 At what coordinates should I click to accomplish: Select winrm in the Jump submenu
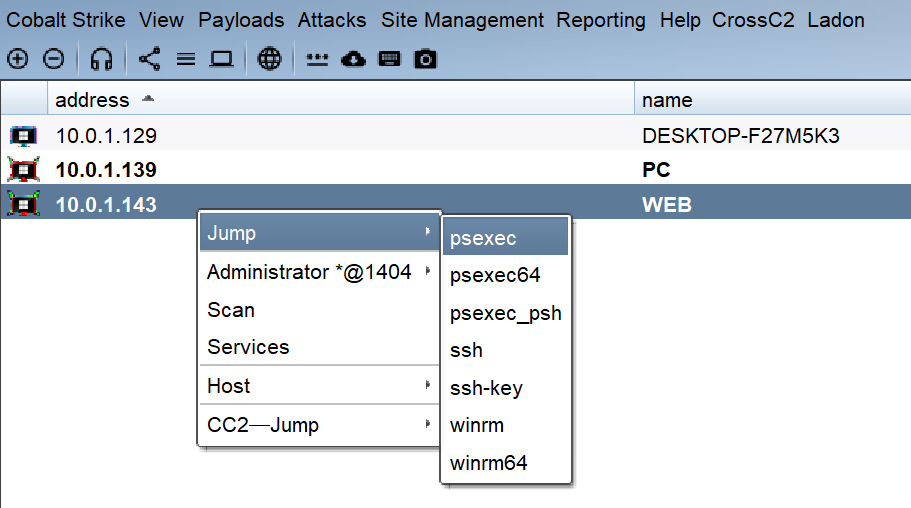(x=477, y=426)
